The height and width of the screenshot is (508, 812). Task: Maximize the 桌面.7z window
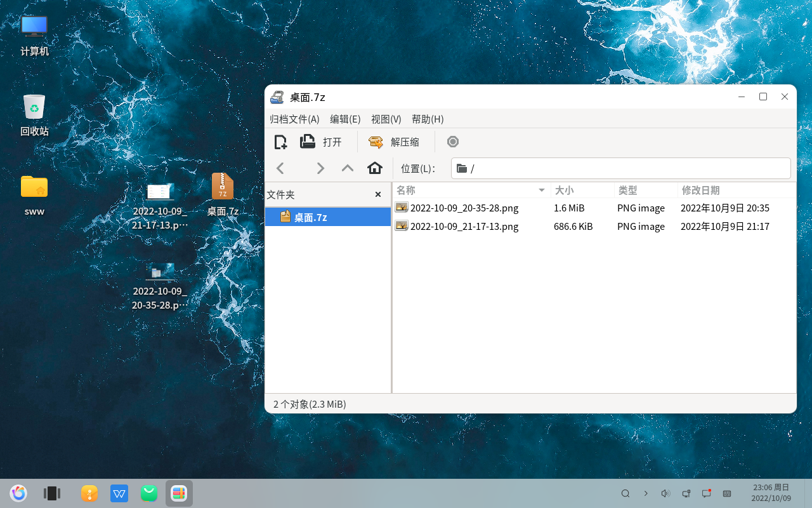[x=763, y=97]
